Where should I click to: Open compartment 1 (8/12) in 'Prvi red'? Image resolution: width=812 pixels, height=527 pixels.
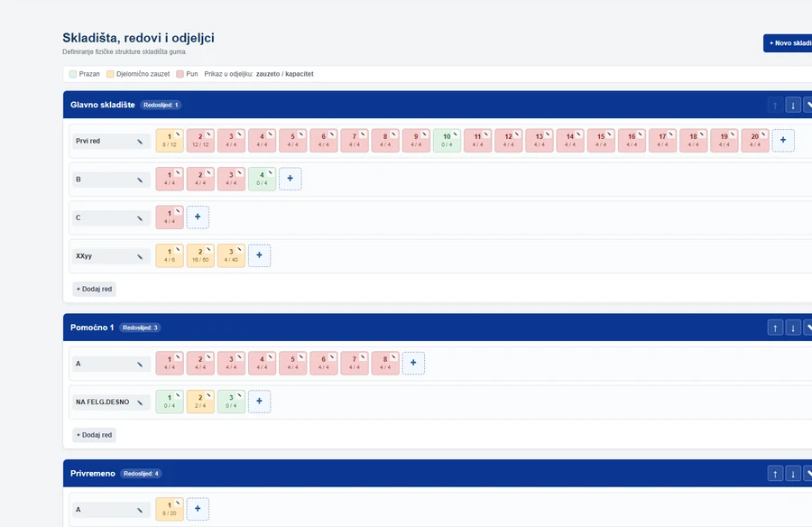(x=170, y=141)
